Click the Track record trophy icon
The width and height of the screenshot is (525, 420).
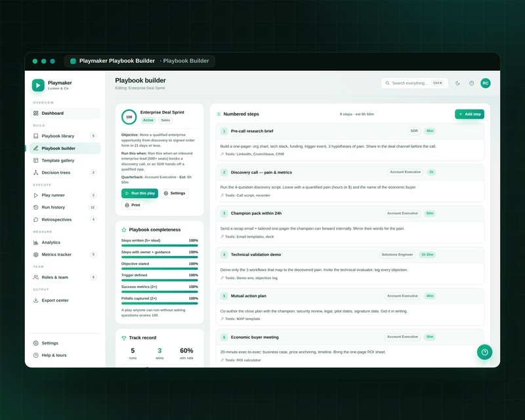124,338
